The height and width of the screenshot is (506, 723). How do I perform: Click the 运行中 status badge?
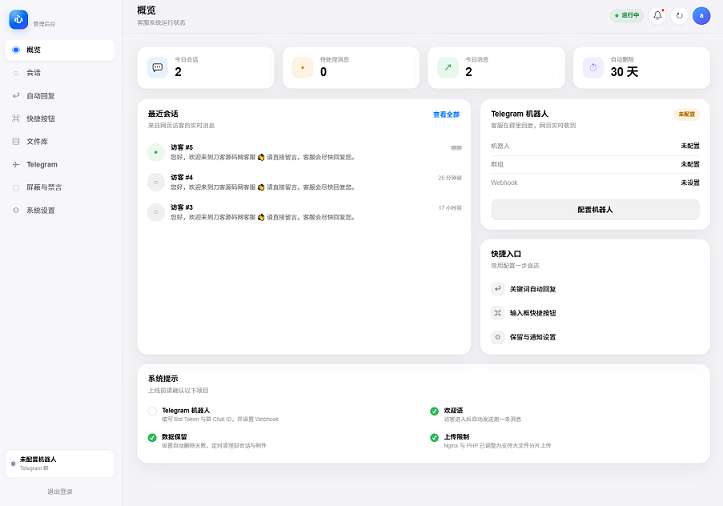(x=627, y=15)
